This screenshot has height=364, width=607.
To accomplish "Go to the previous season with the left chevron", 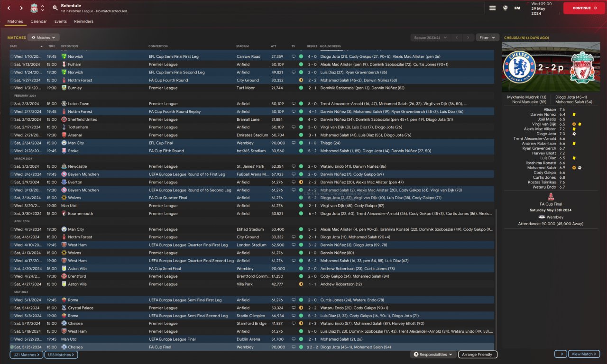I will pyautogui.click(x=456, y=37).
